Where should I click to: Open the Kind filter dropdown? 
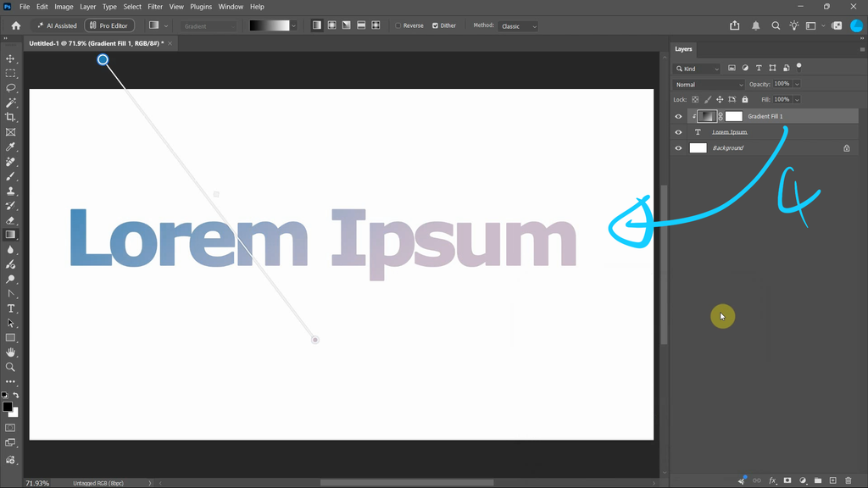point(697,69)
